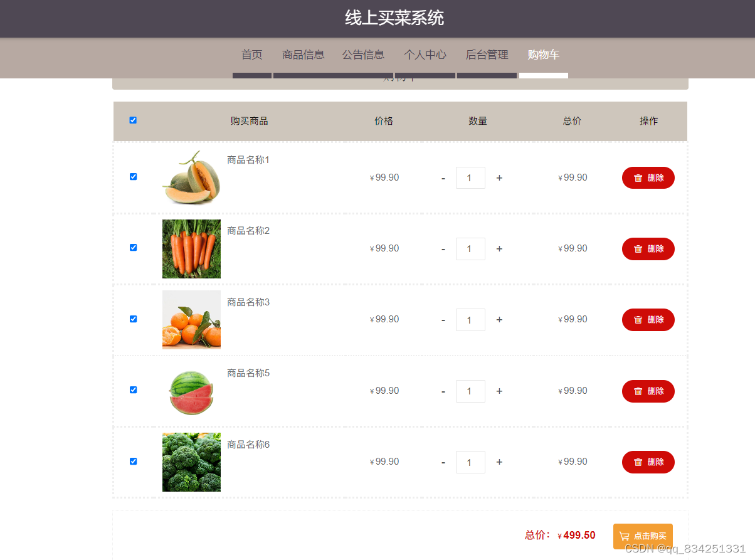Click the product name 商品名称2
Image resolution: width=755 pixels, height=560 pixels.
[x=248, y=231]
